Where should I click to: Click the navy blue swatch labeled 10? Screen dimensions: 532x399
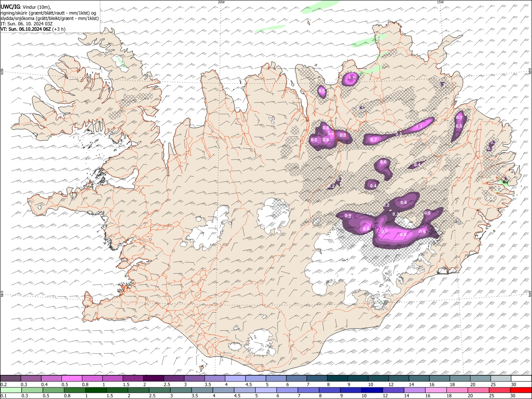371,390
